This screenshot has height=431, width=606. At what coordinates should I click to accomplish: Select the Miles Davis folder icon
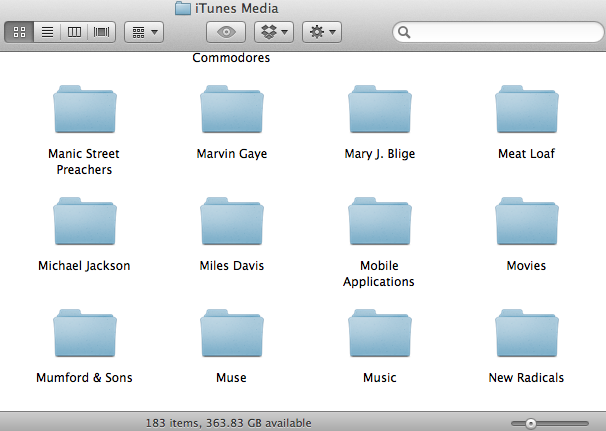(x=232, y=221)
